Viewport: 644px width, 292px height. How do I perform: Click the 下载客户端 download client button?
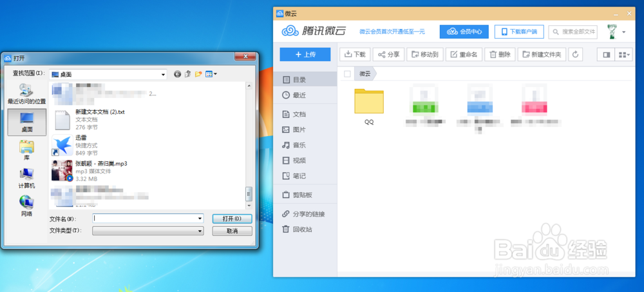point(519,32)
